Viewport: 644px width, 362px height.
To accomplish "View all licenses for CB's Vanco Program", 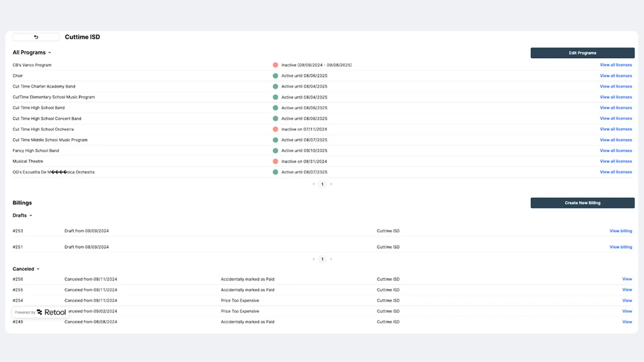I will [x=616, y=65].
